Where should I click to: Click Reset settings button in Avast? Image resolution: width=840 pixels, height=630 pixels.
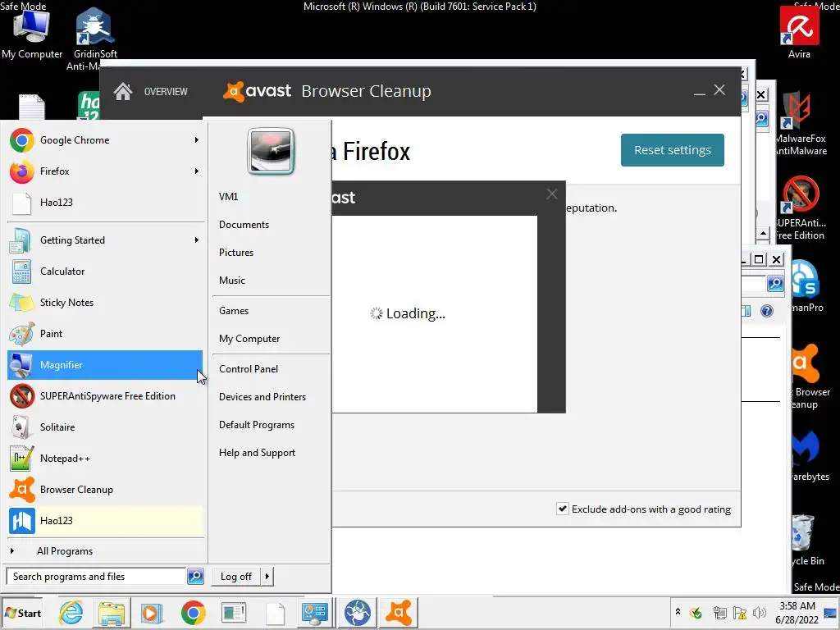(673, 150)
